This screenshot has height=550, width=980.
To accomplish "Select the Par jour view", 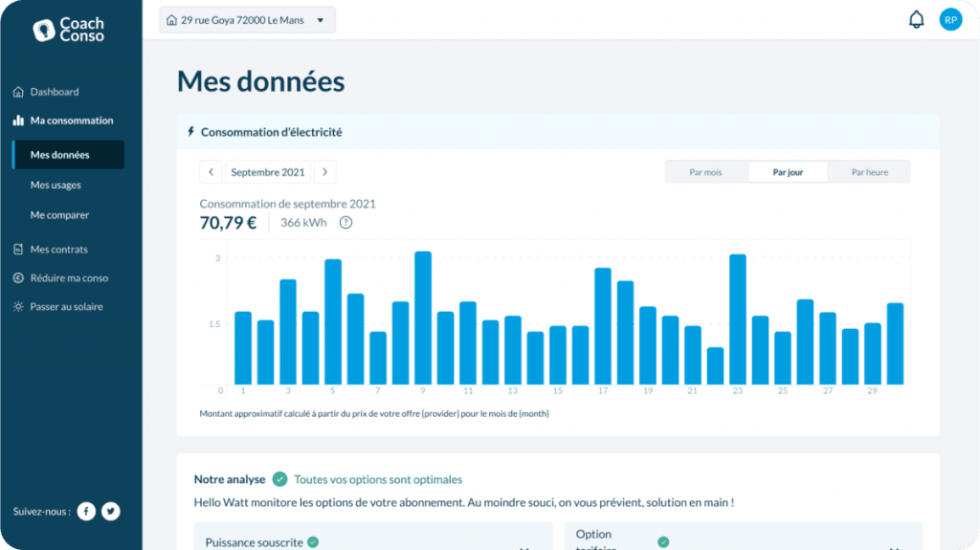I will (x=788, y=172).
